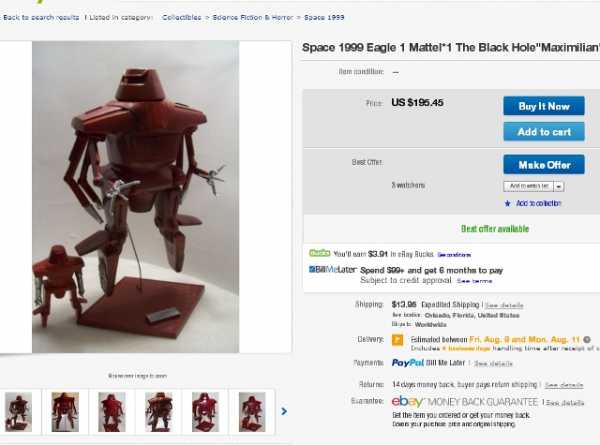Select the third robot thumbnail
This screenshot has width=600, height=445.
pos(112,412)
